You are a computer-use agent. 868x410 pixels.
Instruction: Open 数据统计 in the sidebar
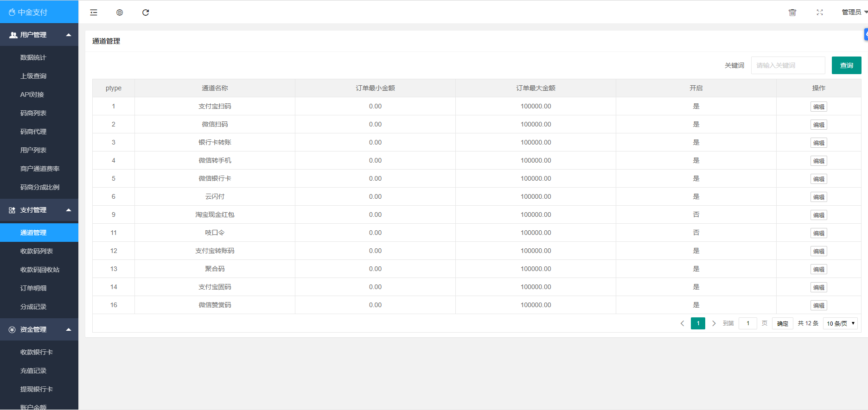point(33,57)
